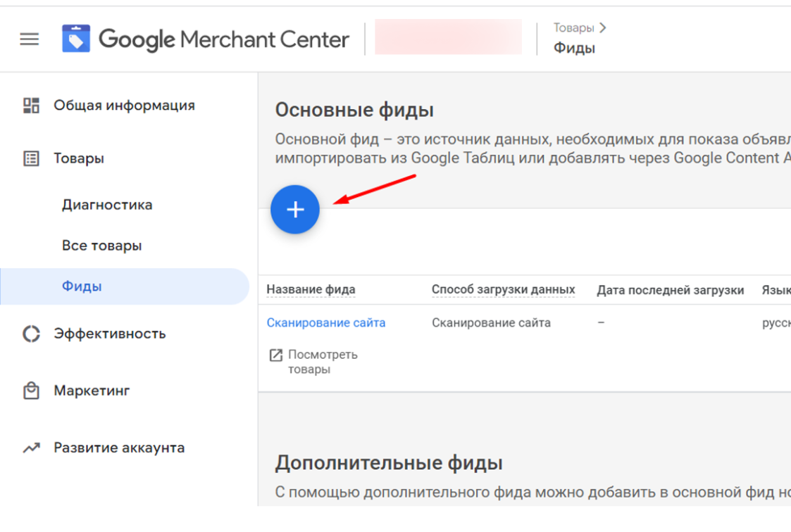Click the blurred account name field
The image size is (791, 532).
pyautogui.click(x=448, y=37)
